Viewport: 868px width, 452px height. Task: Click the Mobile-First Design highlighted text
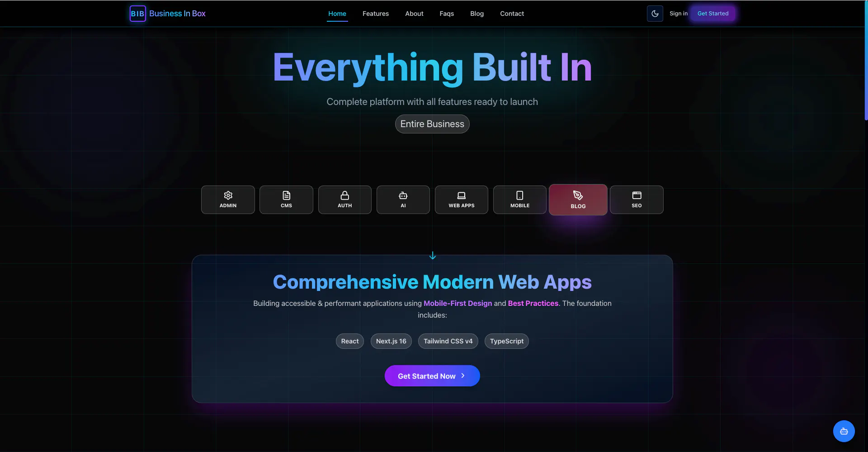(458, 303)
